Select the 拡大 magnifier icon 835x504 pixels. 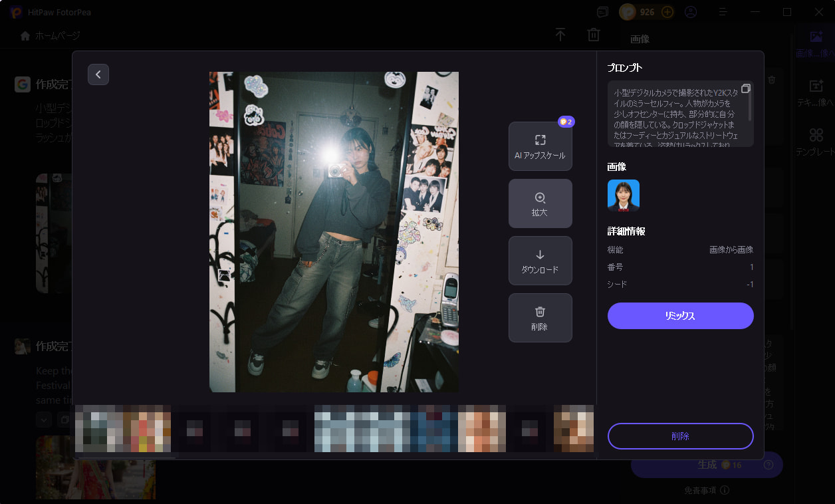tap(540, 197)
